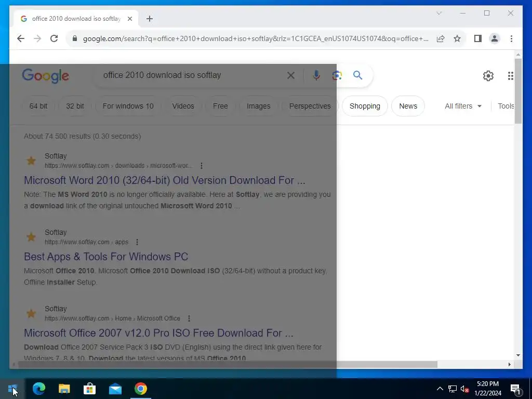Open the search Tools options
This screenshot has height=399, width=532.
coord(506,106)
